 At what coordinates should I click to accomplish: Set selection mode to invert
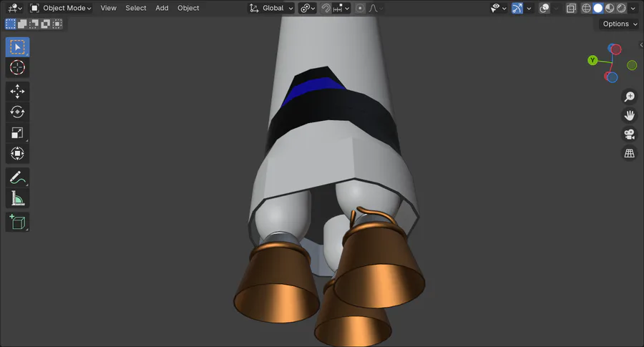[45, 24]
